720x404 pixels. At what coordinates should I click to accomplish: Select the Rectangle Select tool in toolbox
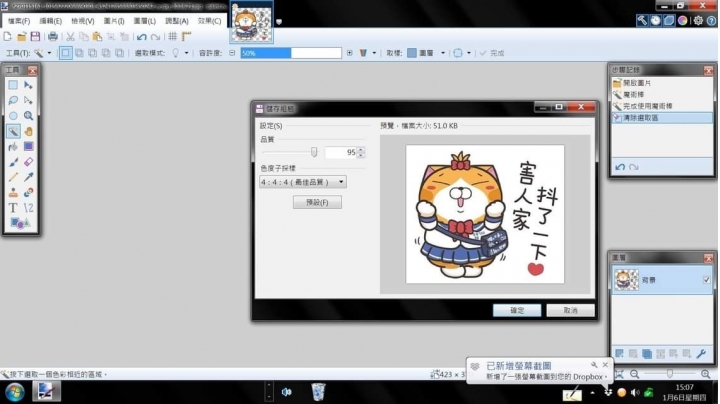(x=13, y=85)
